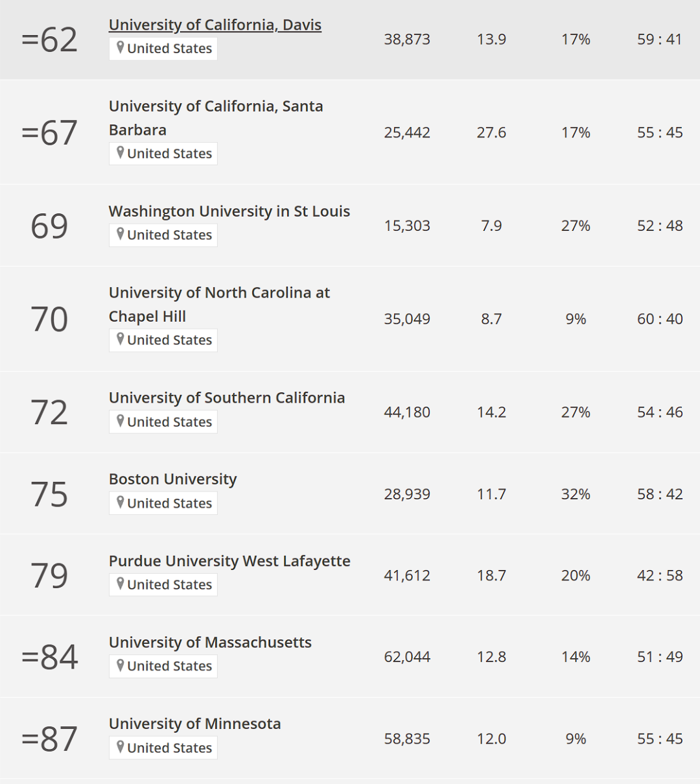The width and height of the screenshot is (700, 784).
Task: Open Purdue University West Lafayette link
Action: click(229, 561)
